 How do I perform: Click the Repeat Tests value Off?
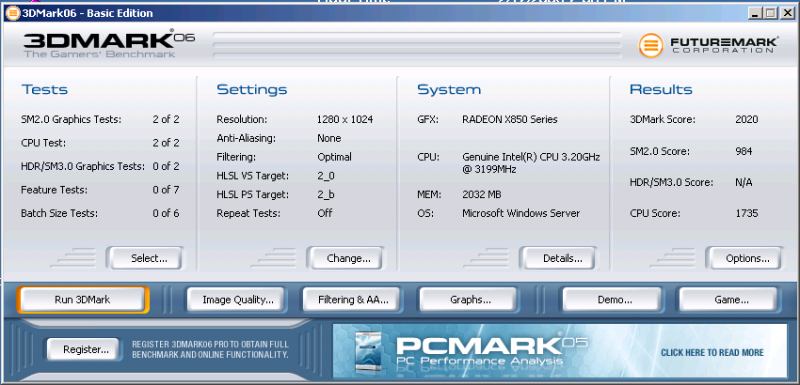click(324, 214)
